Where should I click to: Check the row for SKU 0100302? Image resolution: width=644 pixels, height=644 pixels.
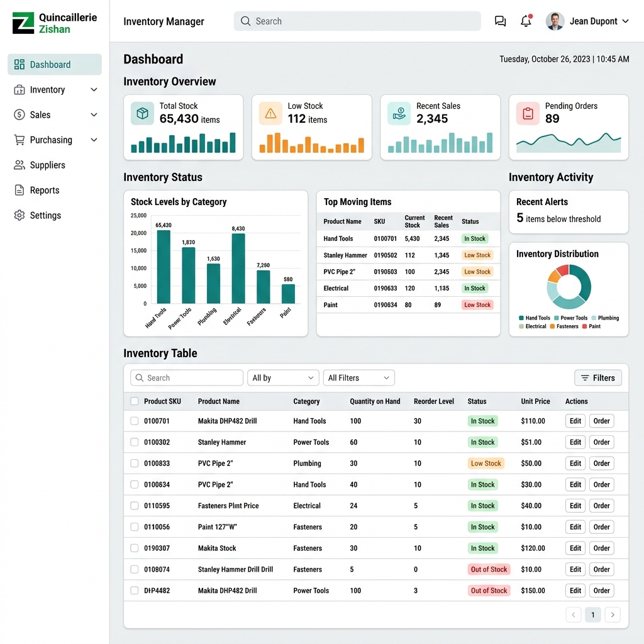pyautogui.click(x=135, y=442)
